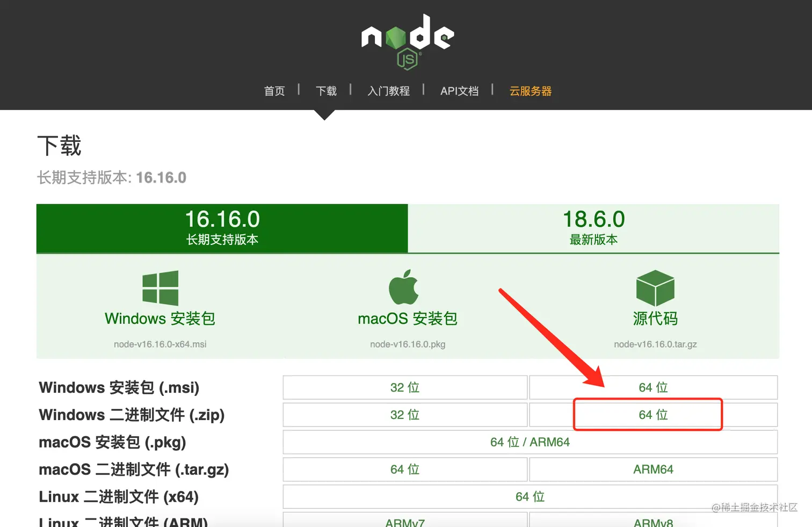Image resolution: width=812 pixels, height=527 pixels.
Task: Click the macOS 安装包 download link
Action: (408, 319)
